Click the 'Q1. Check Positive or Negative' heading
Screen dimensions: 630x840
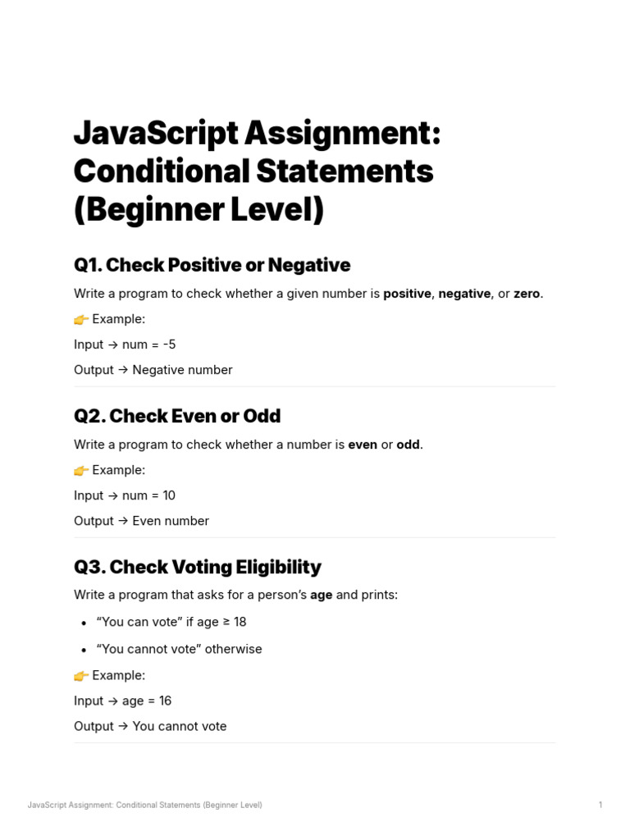(x=212, y=265)
